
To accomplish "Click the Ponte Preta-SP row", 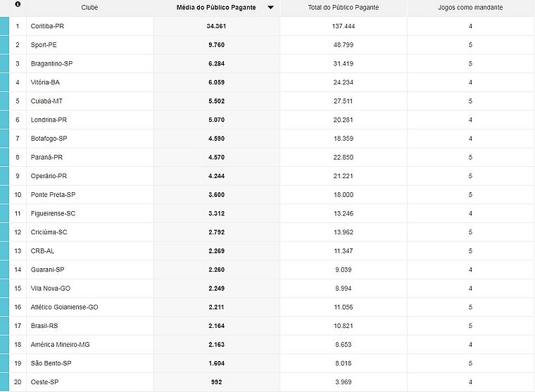I will point(53,194).
